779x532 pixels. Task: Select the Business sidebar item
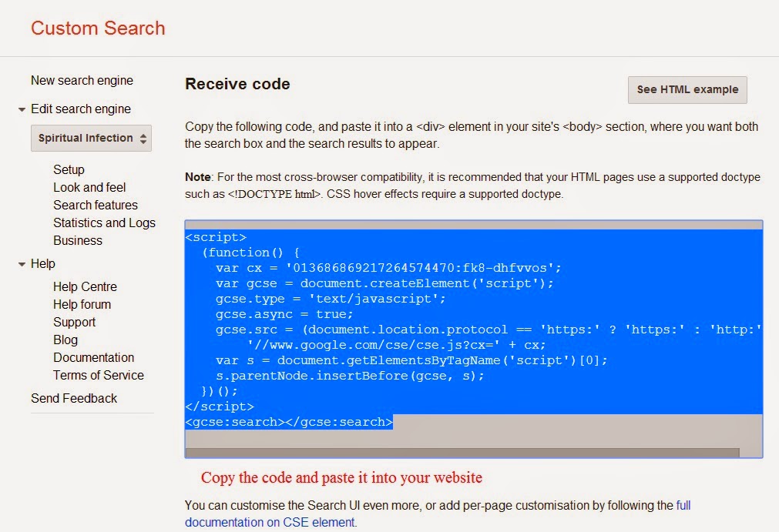[78, 241]
